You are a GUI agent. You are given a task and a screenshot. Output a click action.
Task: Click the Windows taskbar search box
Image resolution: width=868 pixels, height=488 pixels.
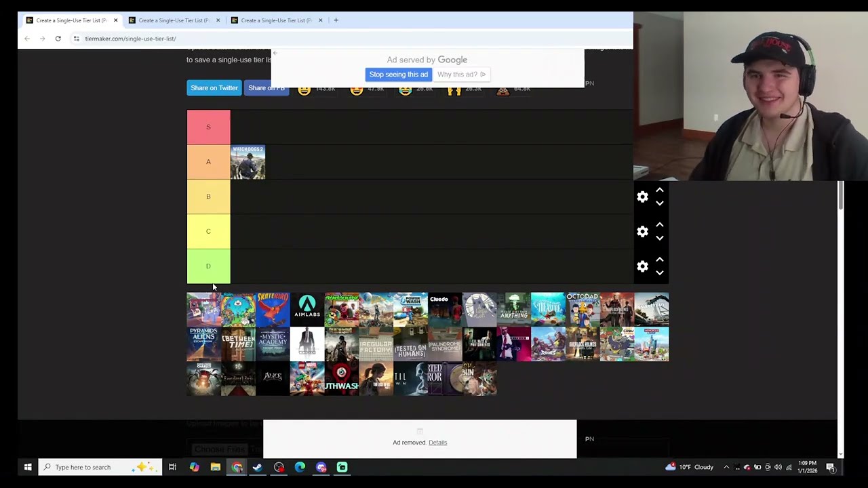tap(100, 467)
